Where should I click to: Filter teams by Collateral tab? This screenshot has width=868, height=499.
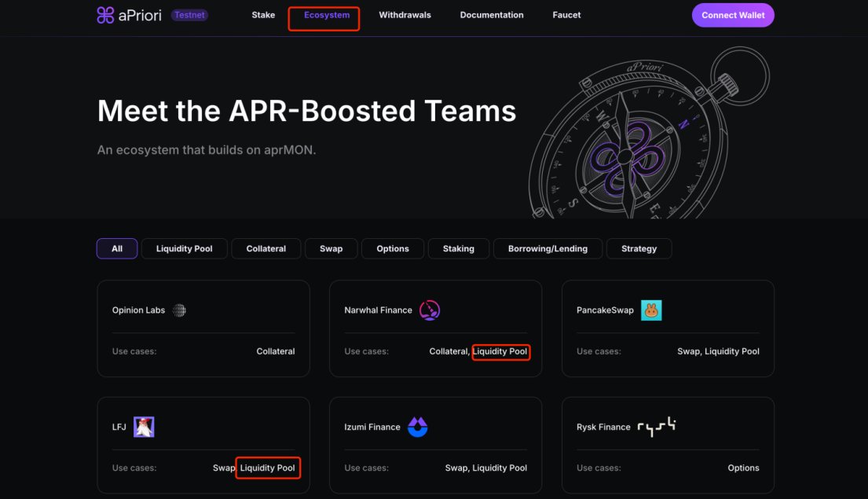coord(266,248)
